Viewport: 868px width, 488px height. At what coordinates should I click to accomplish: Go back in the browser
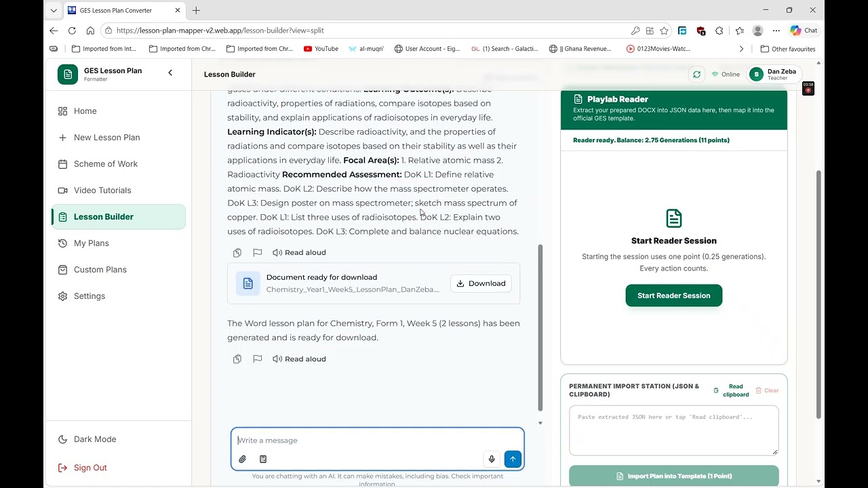coord(54,30)
